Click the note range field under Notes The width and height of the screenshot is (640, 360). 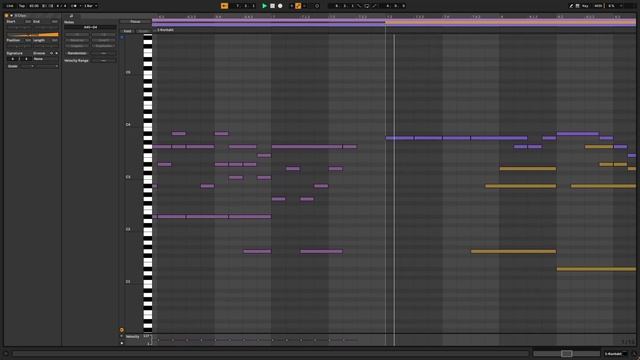90,27
